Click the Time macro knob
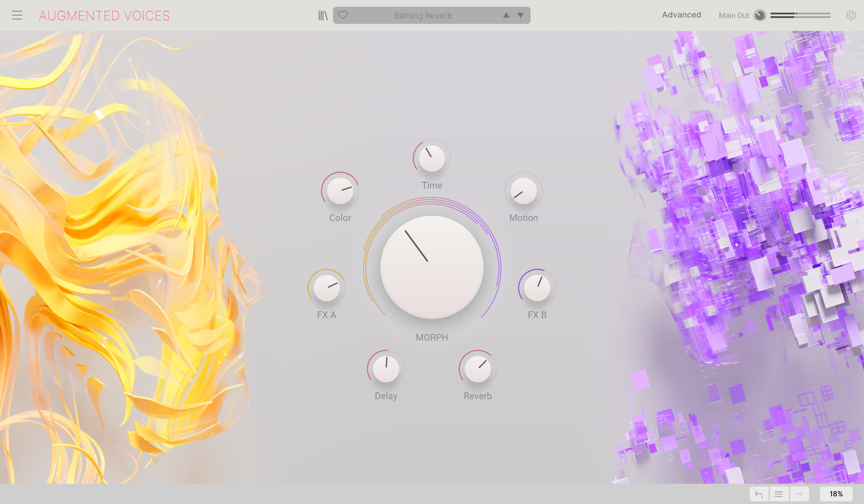Screen dimensions: 864x504 point(432,158)
